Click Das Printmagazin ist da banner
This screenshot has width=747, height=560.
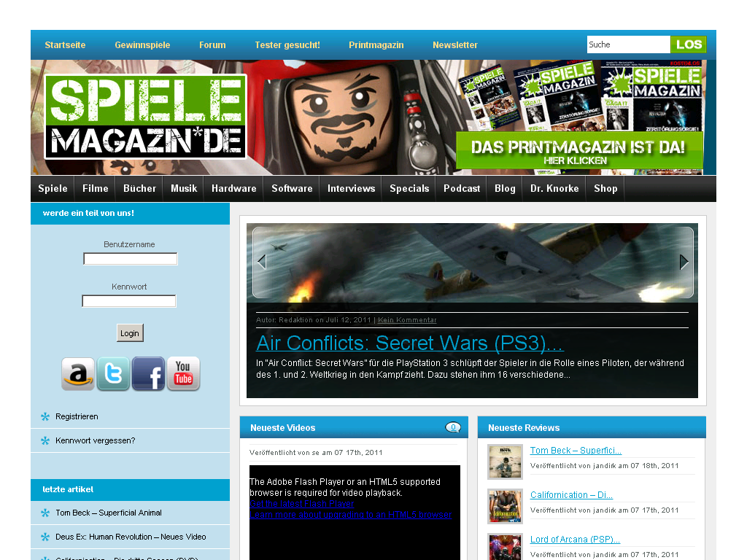(x=579, y=151)
